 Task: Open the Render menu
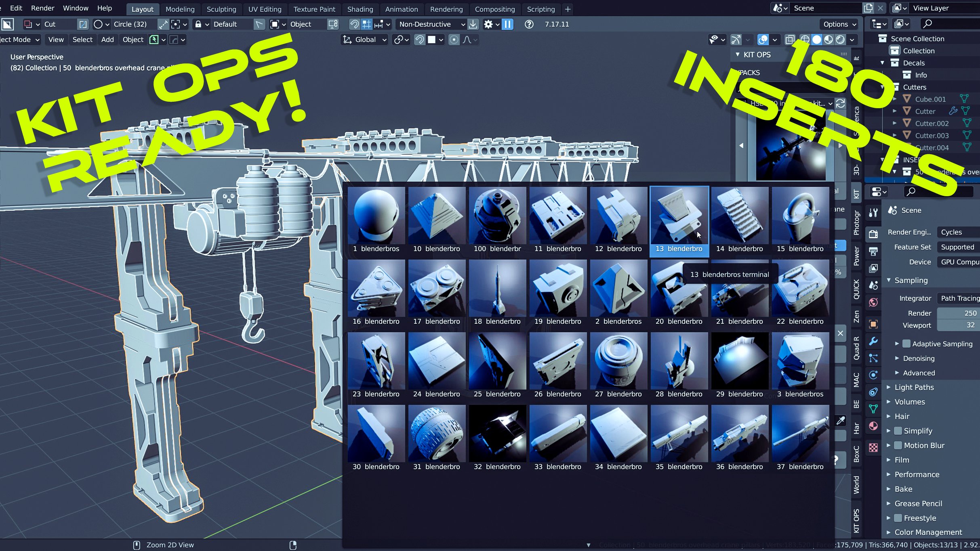pos(42,8)
